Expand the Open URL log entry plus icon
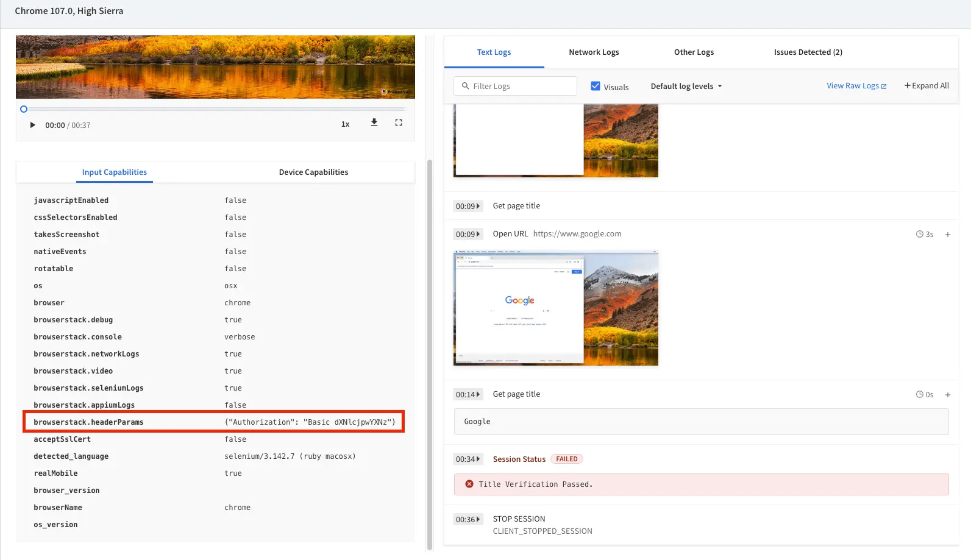971x560 pixels. [948, 235]
